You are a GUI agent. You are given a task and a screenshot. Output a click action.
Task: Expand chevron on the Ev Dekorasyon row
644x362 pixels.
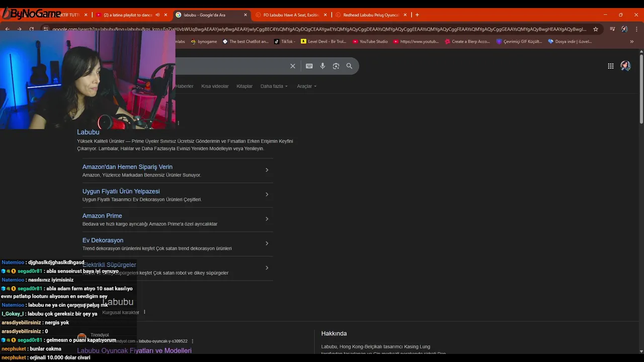(x=267, y=243)
